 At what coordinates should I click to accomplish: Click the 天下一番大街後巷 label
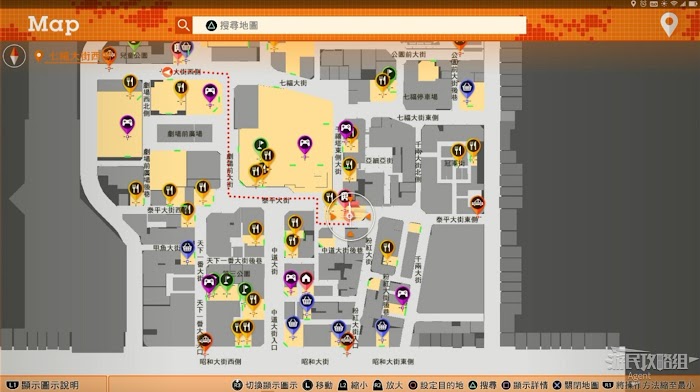(x=234, y=260)
